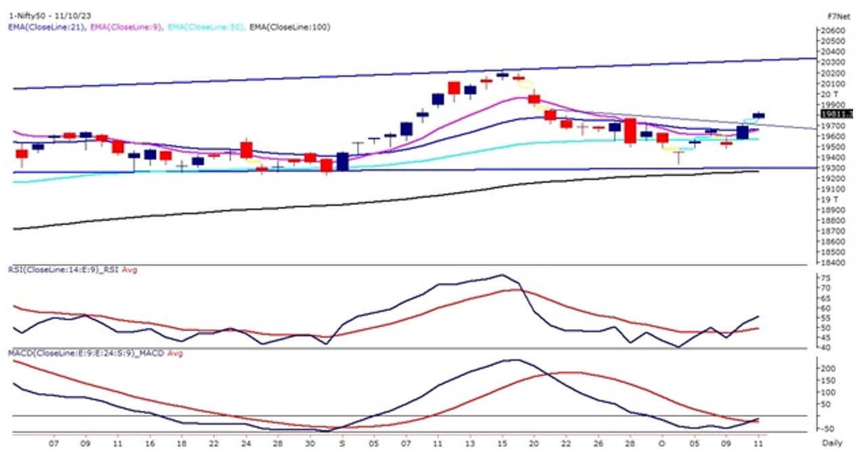Click the 19300 price axis label
Screen dimensions: 868x462
point(834,168)
